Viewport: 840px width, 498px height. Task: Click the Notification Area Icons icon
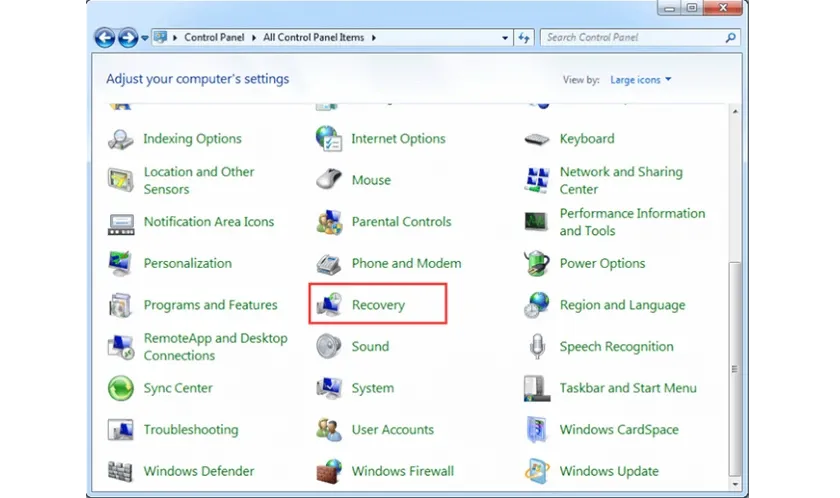coord(121,224)
